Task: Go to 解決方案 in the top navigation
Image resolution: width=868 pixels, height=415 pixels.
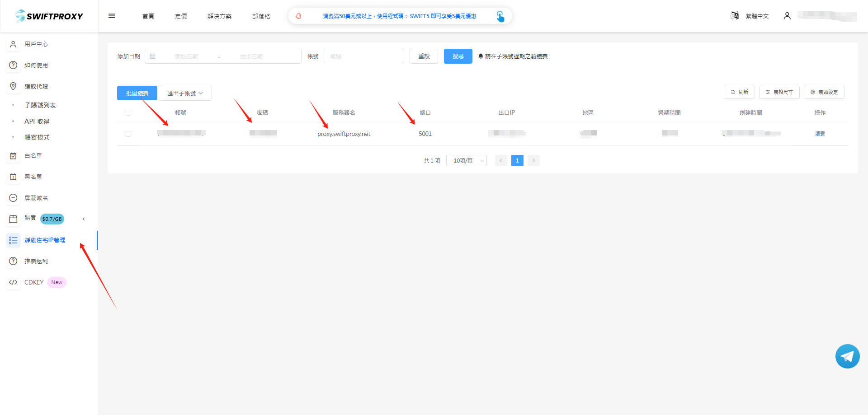Action: 219,16
